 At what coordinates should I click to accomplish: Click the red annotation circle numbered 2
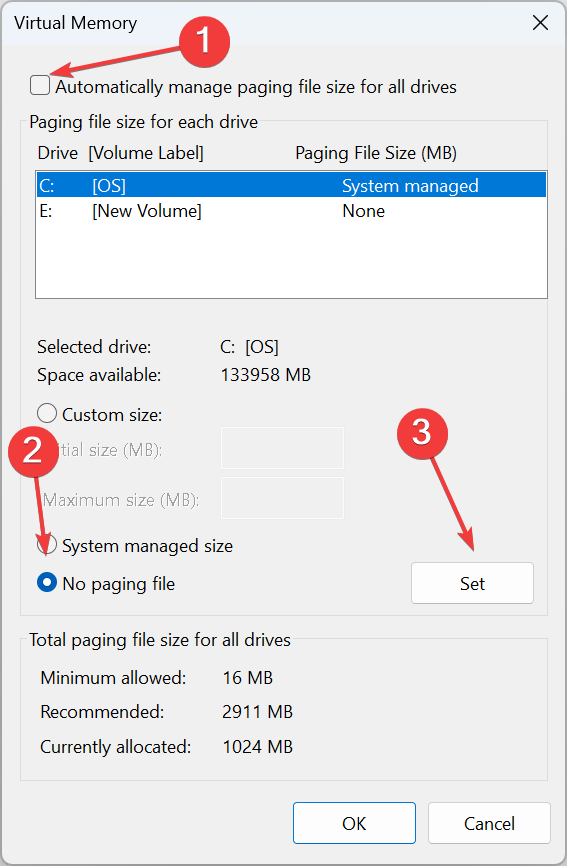tap(33, 451)
